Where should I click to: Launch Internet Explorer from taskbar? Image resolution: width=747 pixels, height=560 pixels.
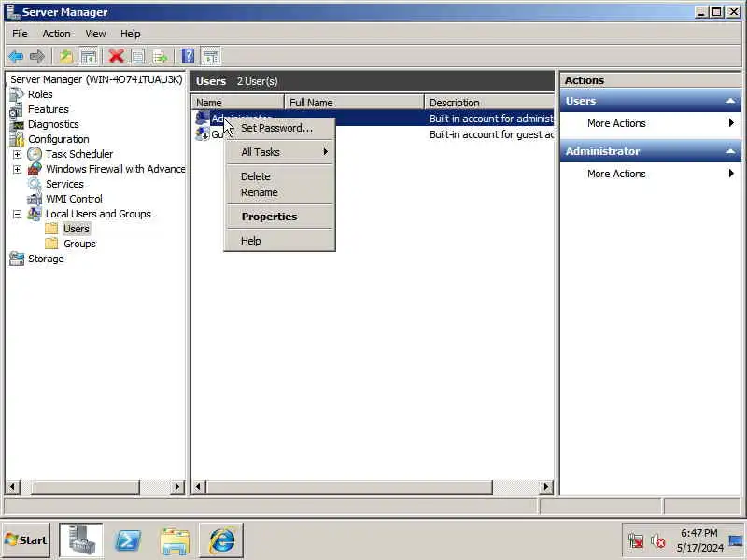coord(221,541)
